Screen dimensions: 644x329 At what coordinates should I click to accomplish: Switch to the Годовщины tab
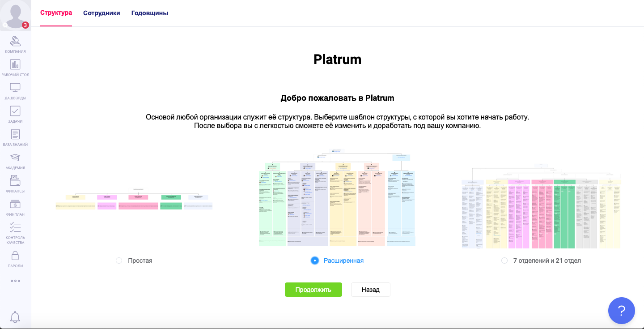click(x=150, y=13)
